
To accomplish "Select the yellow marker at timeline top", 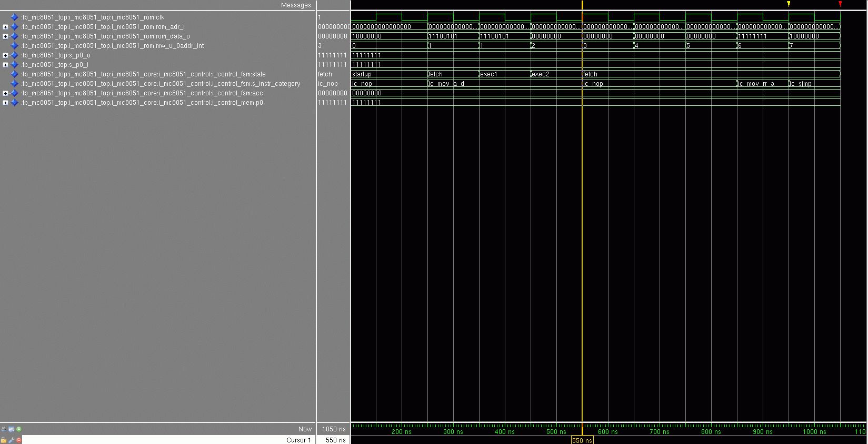I will (789, 4).
